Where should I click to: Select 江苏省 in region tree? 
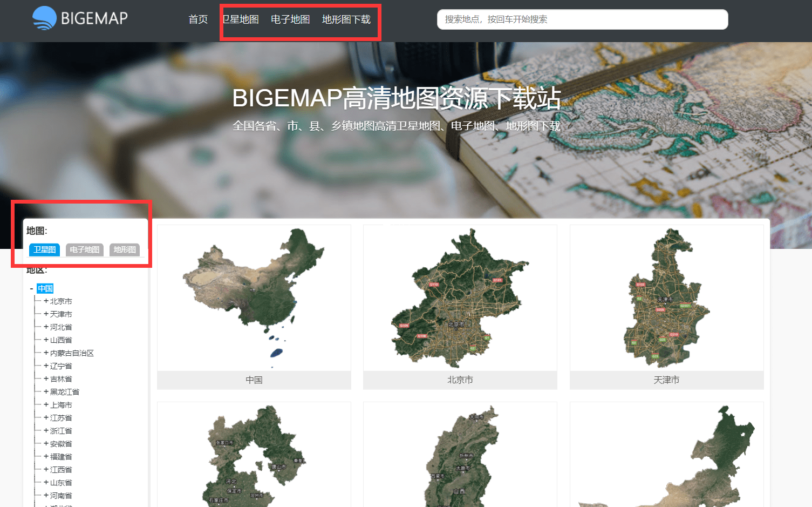61,418
